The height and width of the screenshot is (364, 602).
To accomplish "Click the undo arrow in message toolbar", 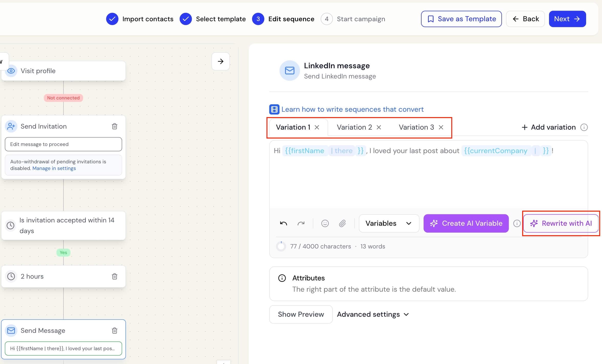I will [x=283, y=223].
